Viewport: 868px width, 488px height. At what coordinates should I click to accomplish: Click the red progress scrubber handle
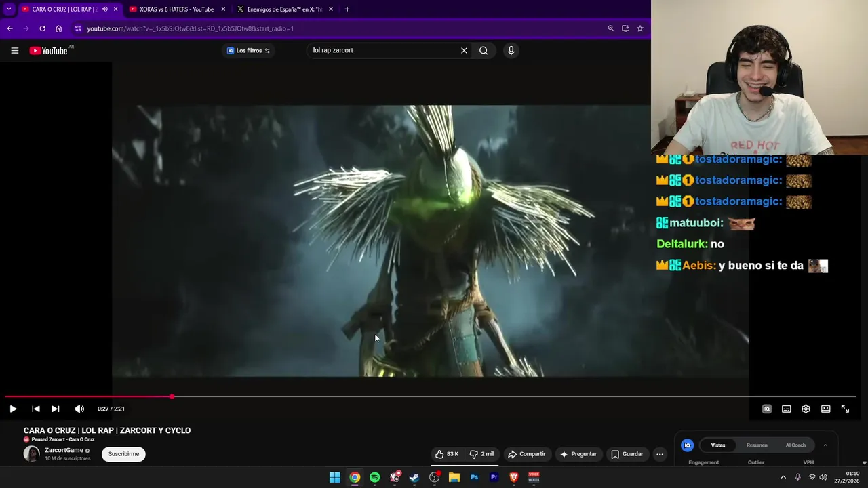pyautogui.click(x=172, y=396)
